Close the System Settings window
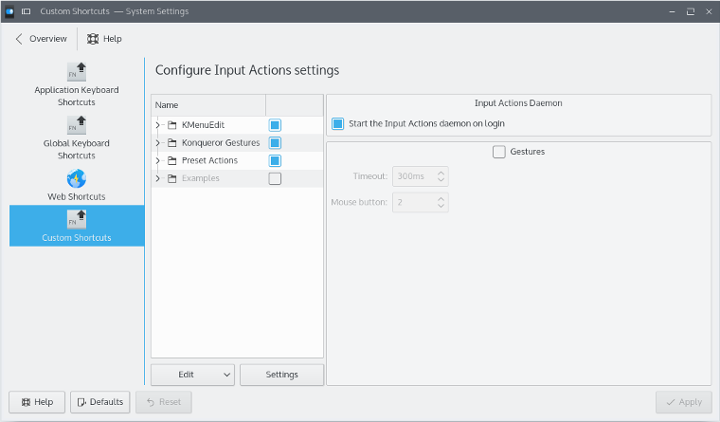720x422 pixels. 709,11
